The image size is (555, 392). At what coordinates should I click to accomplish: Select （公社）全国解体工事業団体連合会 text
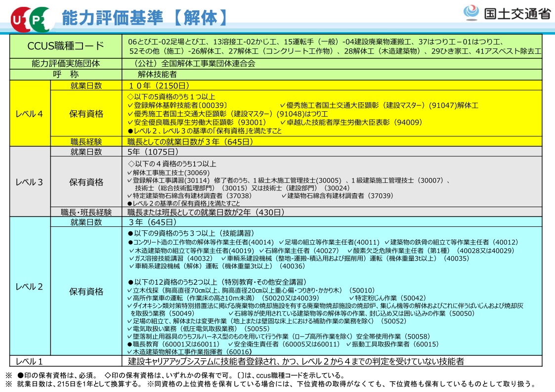193,64
